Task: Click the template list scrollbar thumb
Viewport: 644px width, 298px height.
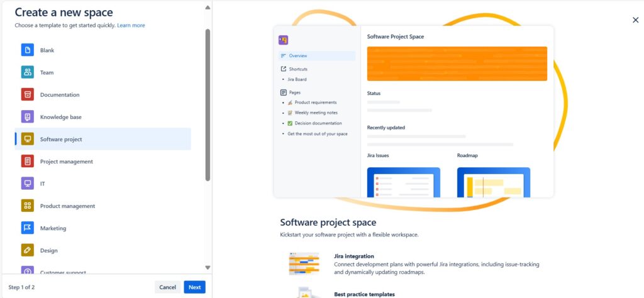Action: click(208, 104)
